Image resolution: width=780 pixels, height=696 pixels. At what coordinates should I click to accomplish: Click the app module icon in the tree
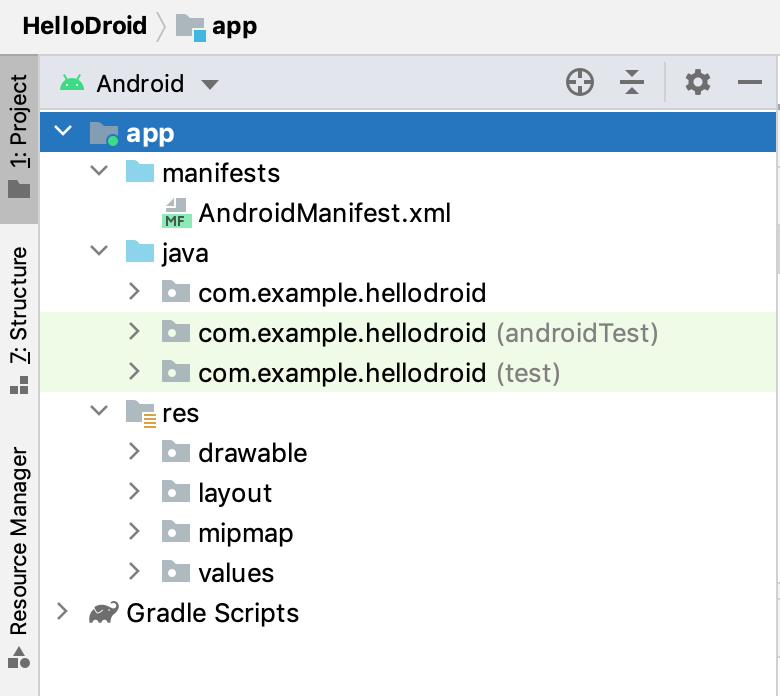104,133
